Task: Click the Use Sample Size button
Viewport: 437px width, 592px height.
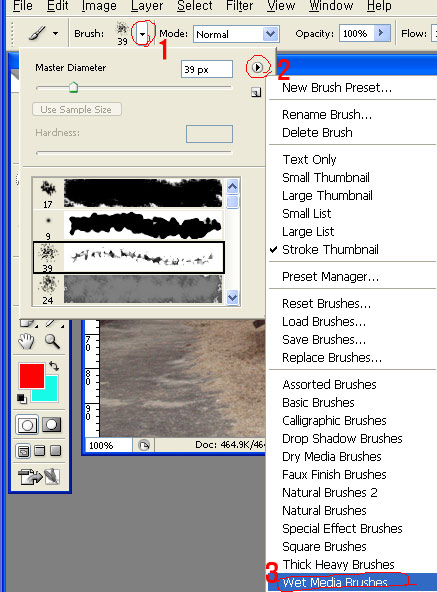Action: [x=77, y=109]
